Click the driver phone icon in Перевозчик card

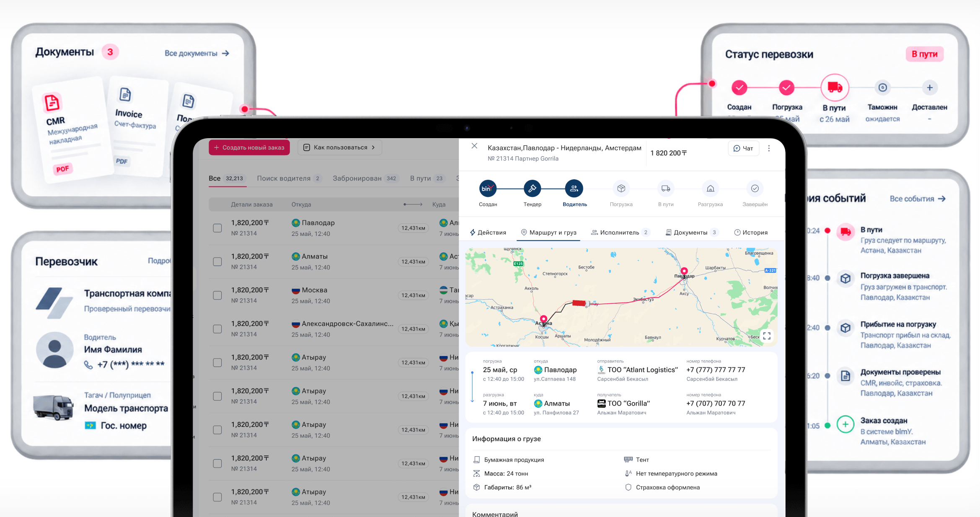[88, 364]
